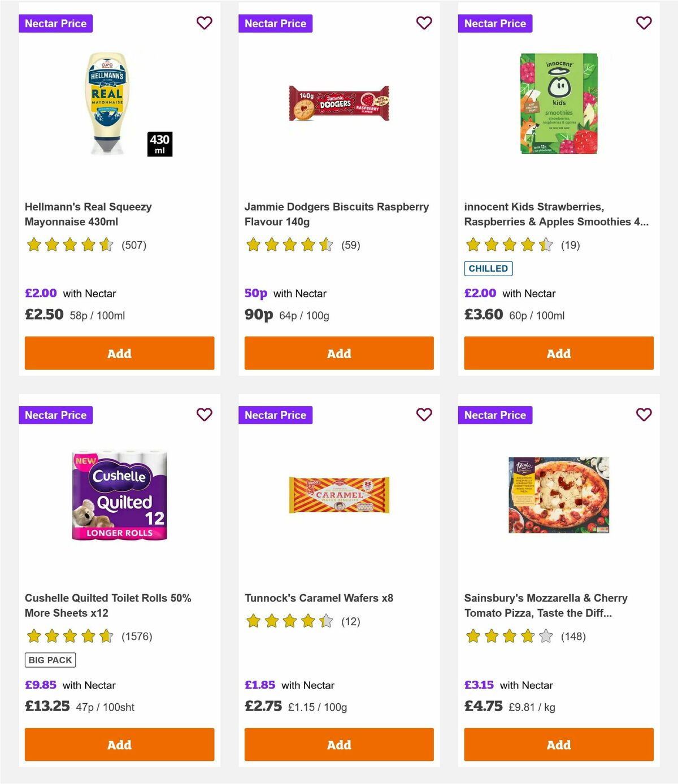Add innocent Kids Smoothies to basket
The image size is (678, 784).
click(x=558, y=352)
